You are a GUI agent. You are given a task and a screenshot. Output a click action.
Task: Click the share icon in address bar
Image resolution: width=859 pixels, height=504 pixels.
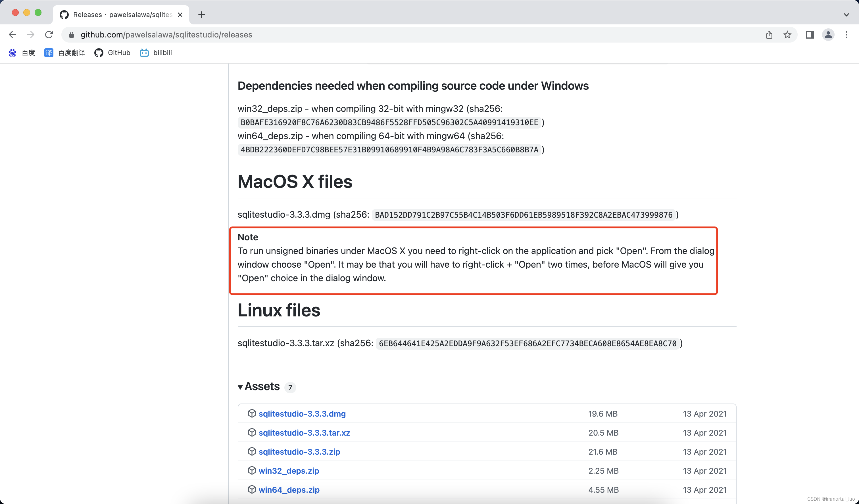pyautogui.click(x=769, y=35)
